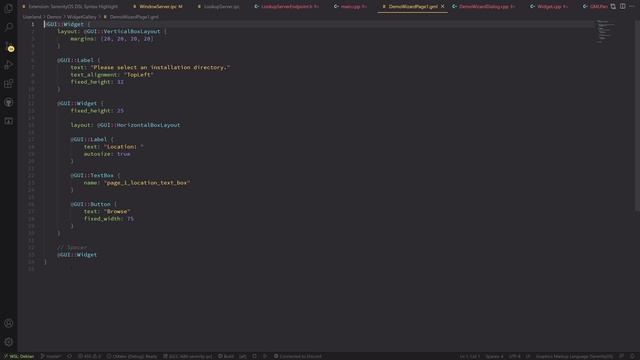Switch to the LookupServerEndpoint.h tab
Image resolution: width=640 pixels, height=360 pixels.
click(x=287, y=7)
